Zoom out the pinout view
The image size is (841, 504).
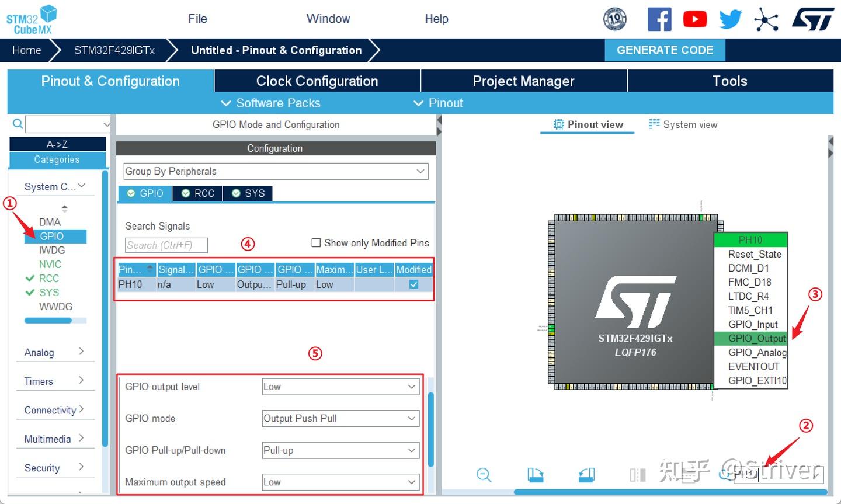[484, 475]
